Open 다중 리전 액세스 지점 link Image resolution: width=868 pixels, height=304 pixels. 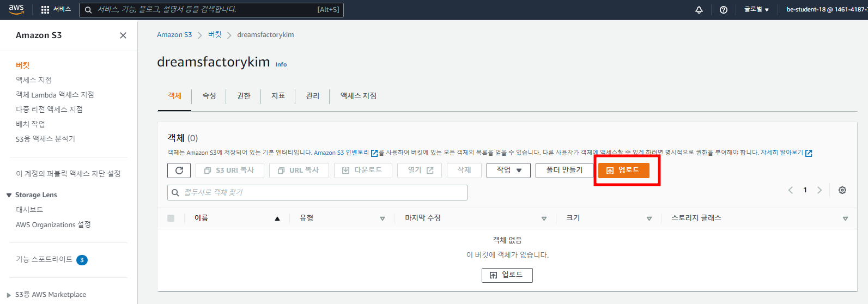(x=49, y=110)
